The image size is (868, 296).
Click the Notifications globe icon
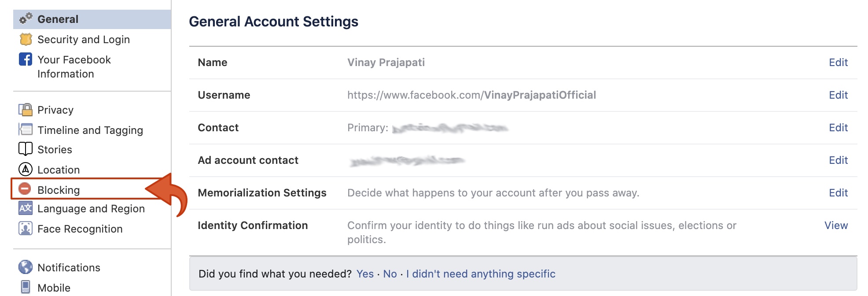25,267
